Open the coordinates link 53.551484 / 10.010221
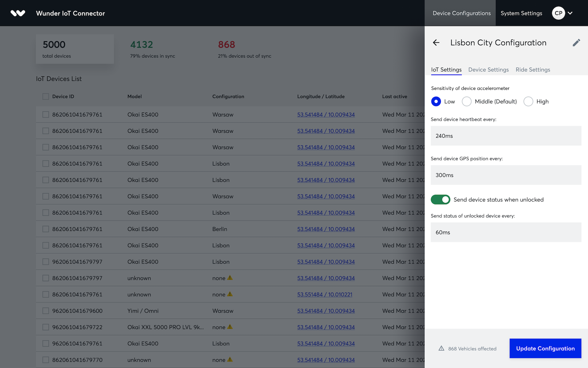The width and height of the screenshot is (588, 368). click(x=325, y=294)
